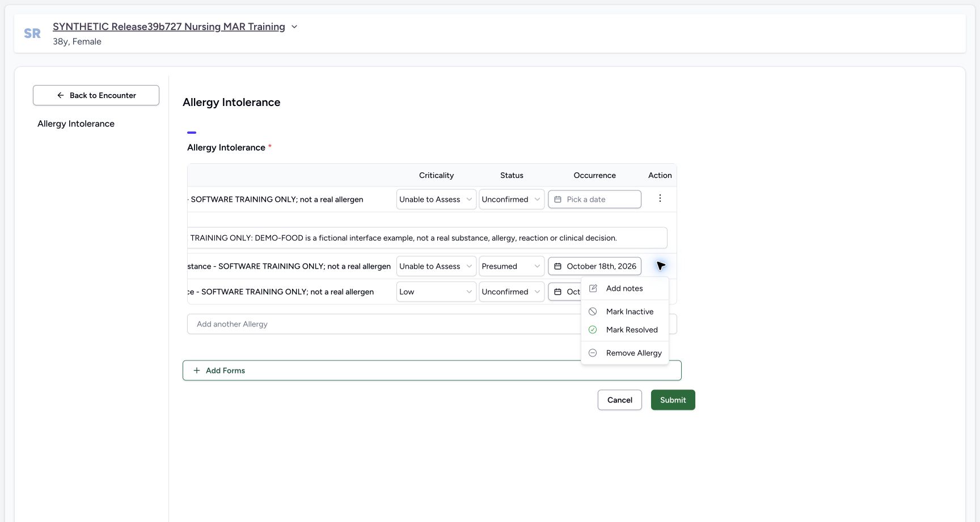The height and width of the screenshot is (522, 980).
Task: Choose Remove Allergy from the action menu
Action: [625, 353]
